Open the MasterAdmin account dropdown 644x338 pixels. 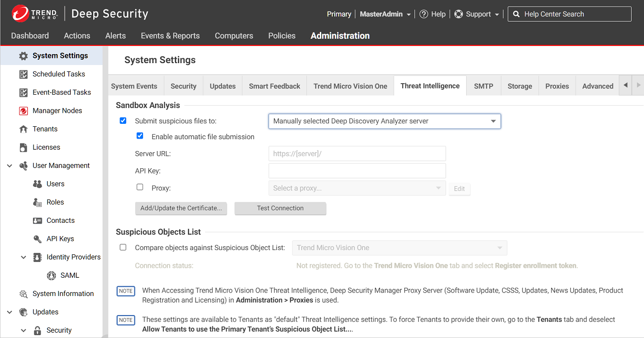click(x=385, y=14)
